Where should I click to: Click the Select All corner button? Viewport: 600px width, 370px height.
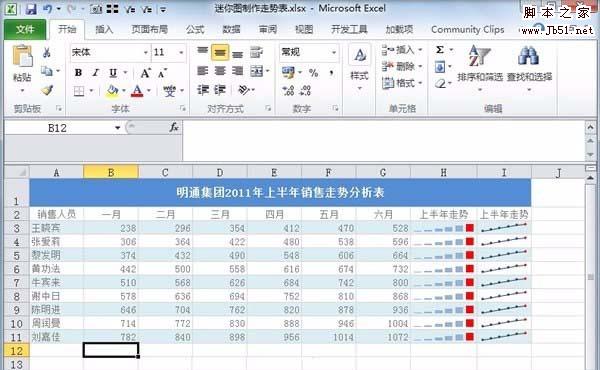[17, 173]
